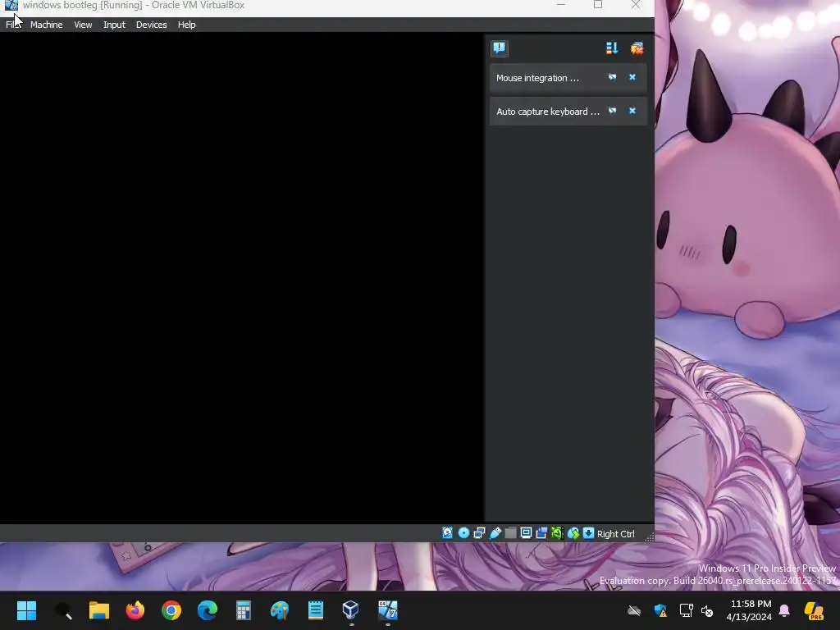Click the shared folders status icon
Viewport: 840px width, 630px height.
510,533
